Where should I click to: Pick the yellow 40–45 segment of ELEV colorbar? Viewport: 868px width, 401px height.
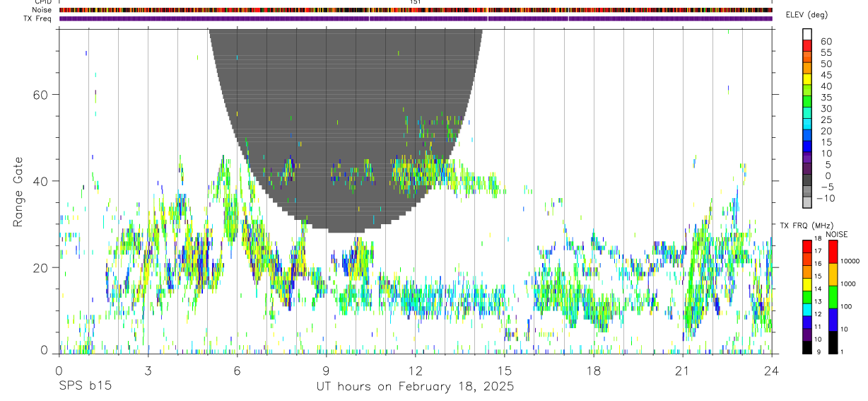point(807,79)
